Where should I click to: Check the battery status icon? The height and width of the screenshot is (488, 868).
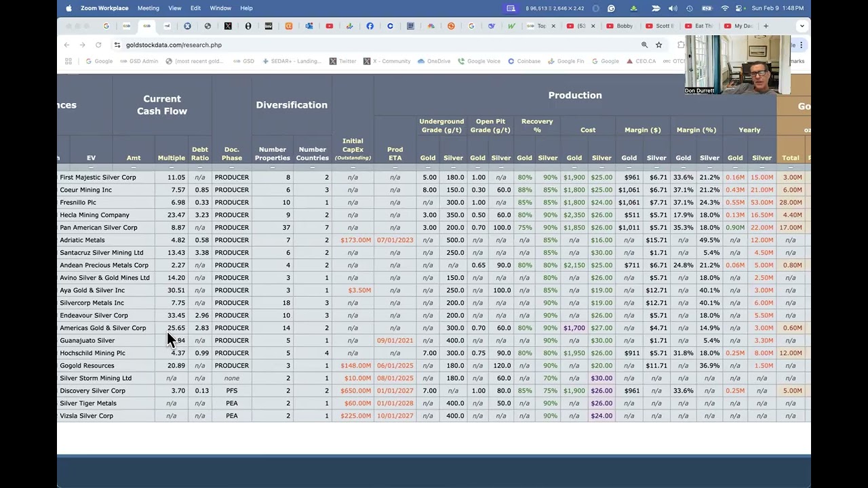click(x=707, y=8)
